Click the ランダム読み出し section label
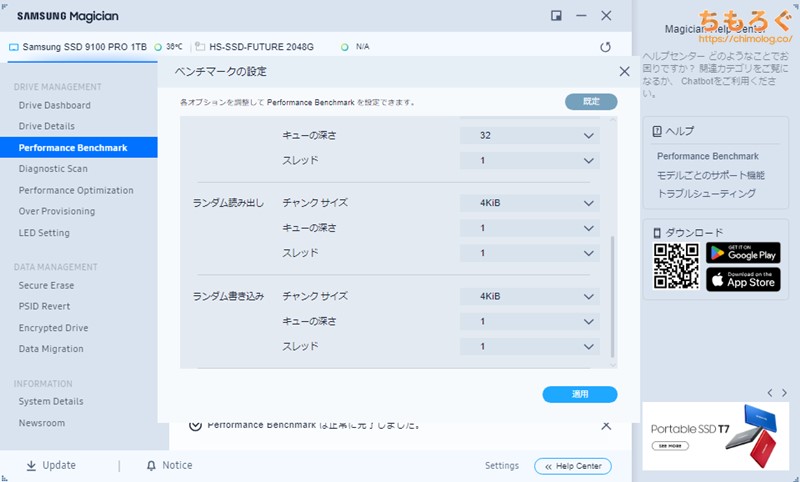The width and height of the screenshot is (800, 482). [228, 203]
